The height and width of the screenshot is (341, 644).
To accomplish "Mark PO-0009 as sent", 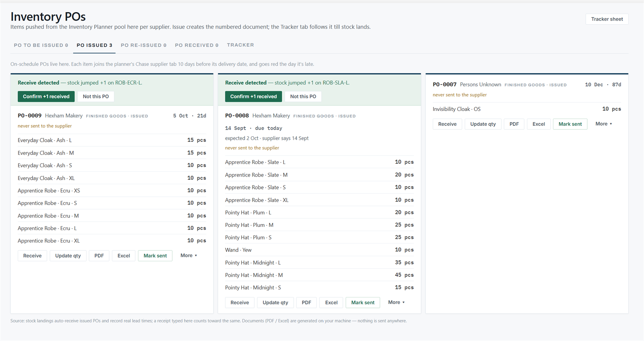I will click(x=155, y=256).
